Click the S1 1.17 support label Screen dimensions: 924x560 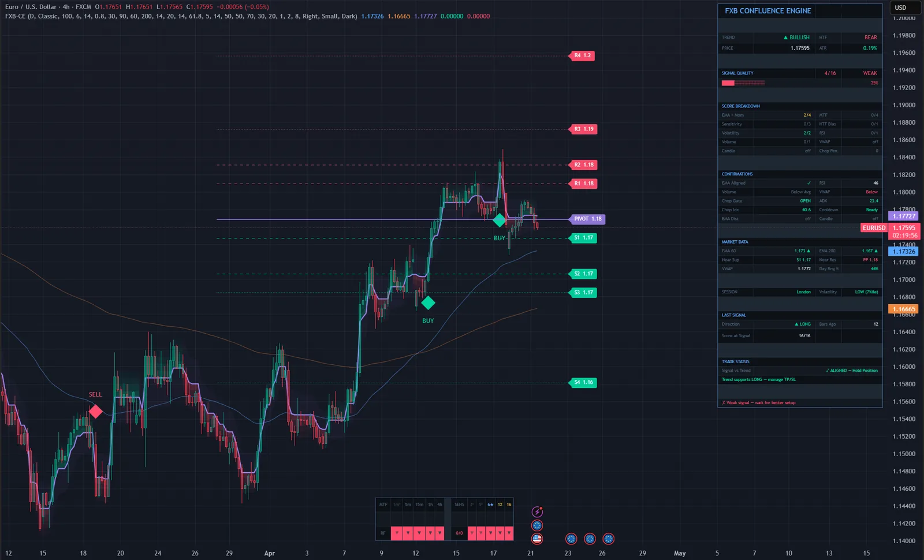pos(583,238)
